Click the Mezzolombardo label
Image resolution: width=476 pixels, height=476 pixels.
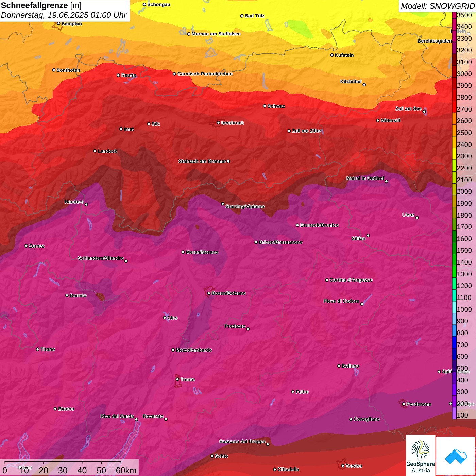coord(194,350)
